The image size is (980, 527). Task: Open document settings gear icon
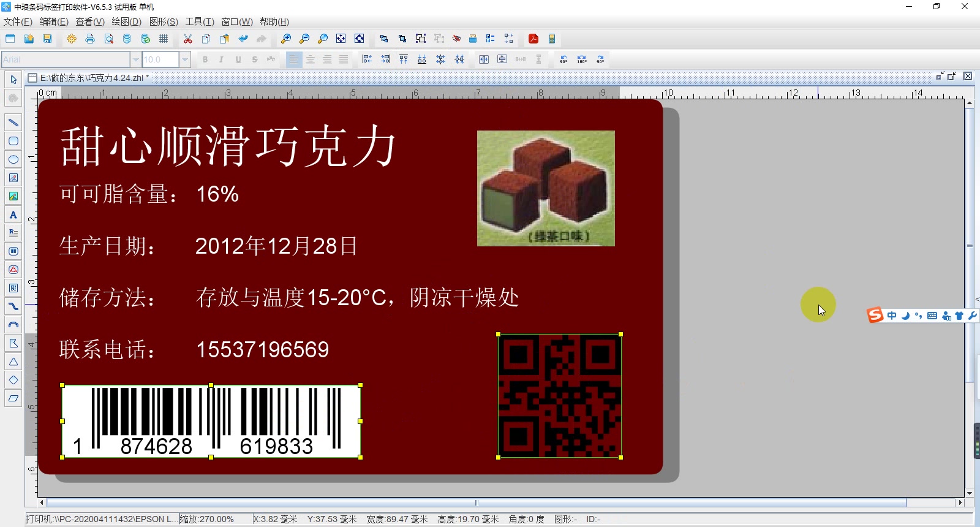pos(72,39)
